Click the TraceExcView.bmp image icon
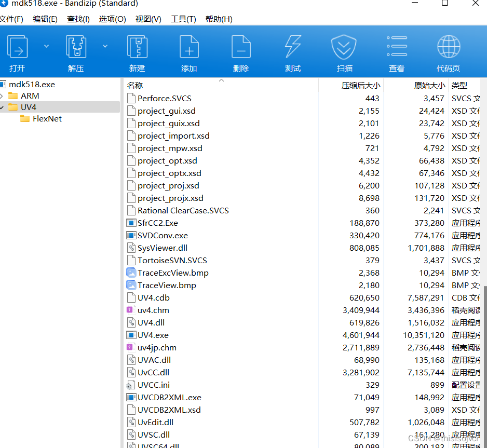The width and height of the screenshot is (487, 448). point(131,273)
